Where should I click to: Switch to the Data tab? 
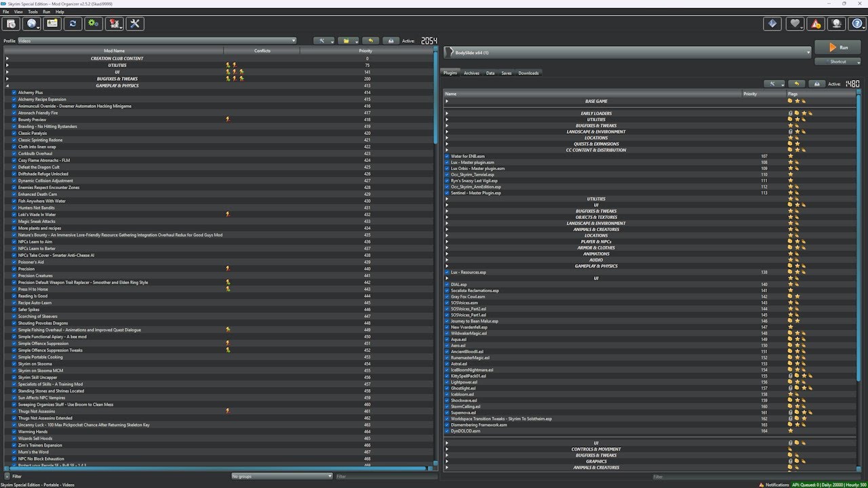coord(490,73)
